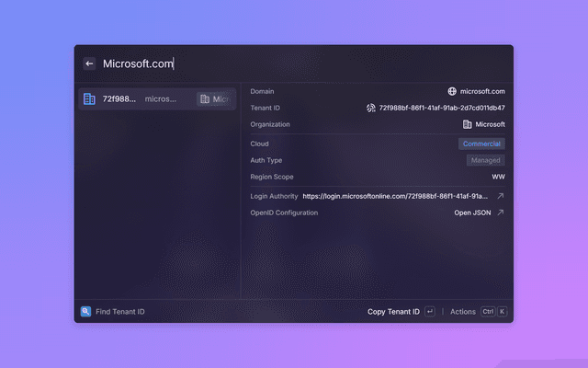Click the Cloud field label
This screenshot has height=368, width=588.
[259, 144]
